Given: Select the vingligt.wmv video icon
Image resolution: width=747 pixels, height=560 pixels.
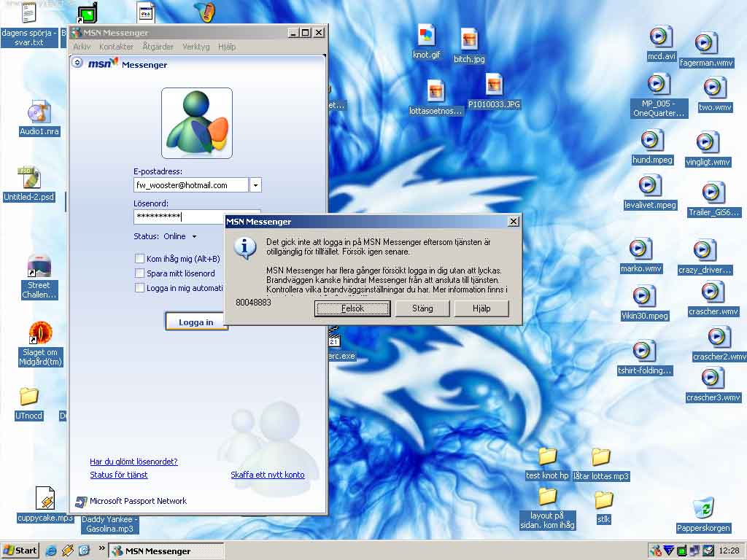Looking at the screenshot, I should coord(708,143).
